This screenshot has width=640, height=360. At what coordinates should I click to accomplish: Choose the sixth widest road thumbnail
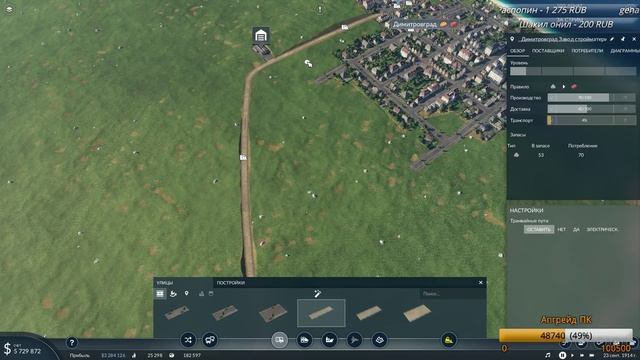click(417, 313)
